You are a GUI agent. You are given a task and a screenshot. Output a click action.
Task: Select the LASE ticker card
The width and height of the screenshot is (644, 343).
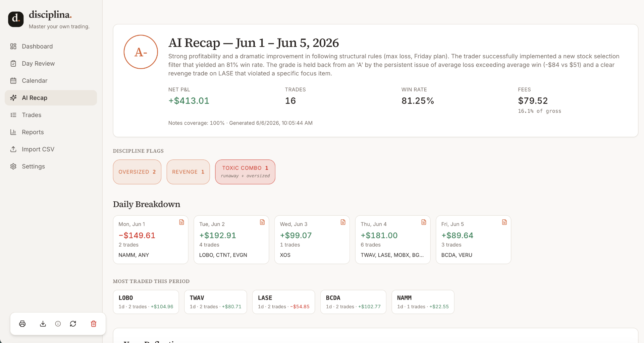click(x=284, y=302)
